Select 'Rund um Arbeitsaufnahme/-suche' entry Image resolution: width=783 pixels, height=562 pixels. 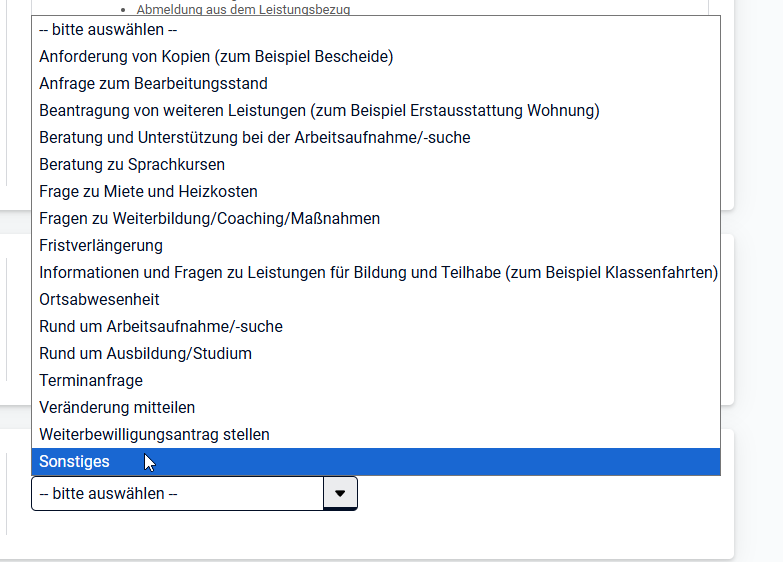(161, 327)
